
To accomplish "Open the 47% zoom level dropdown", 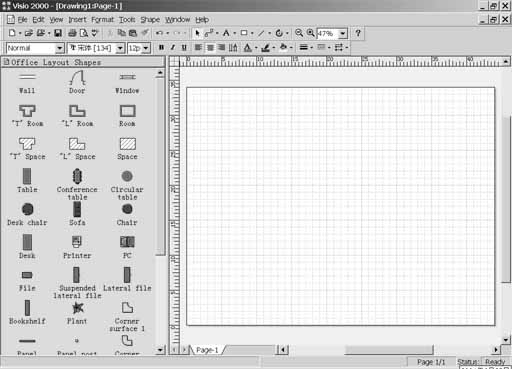I will click(x=343, y=34).
